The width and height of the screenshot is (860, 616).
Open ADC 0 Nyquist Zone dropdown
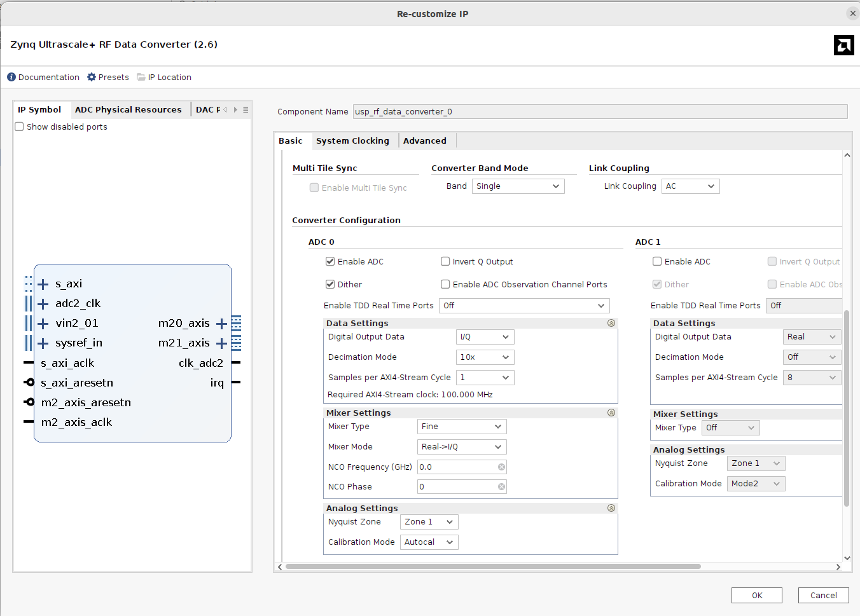tap(429, 522)
